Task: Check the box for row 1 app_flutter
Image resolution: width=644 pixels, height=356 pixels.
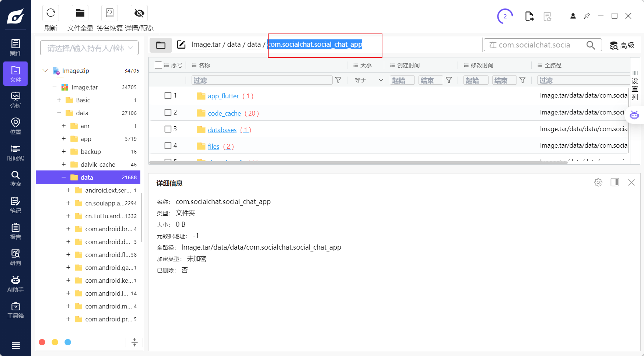Action: pos(168,96)
